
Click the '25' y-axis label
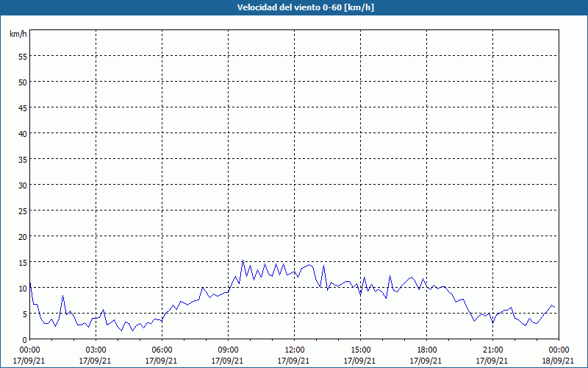[23, 210]
